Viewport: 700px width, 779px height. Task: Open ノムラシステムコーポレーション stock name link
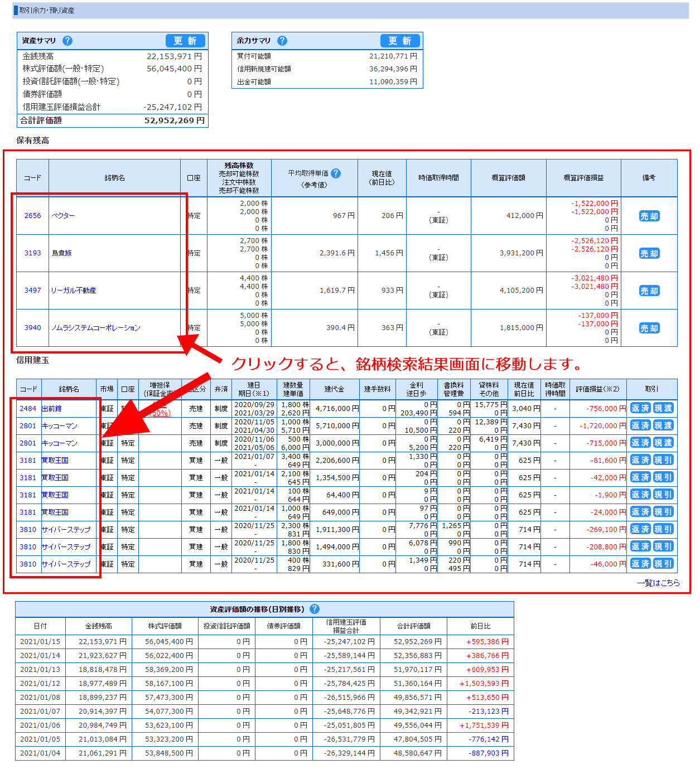click(x=96, y=328)
